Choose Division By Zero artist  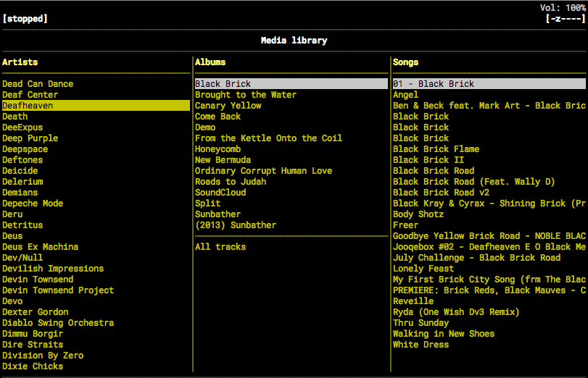click(43, 356)
